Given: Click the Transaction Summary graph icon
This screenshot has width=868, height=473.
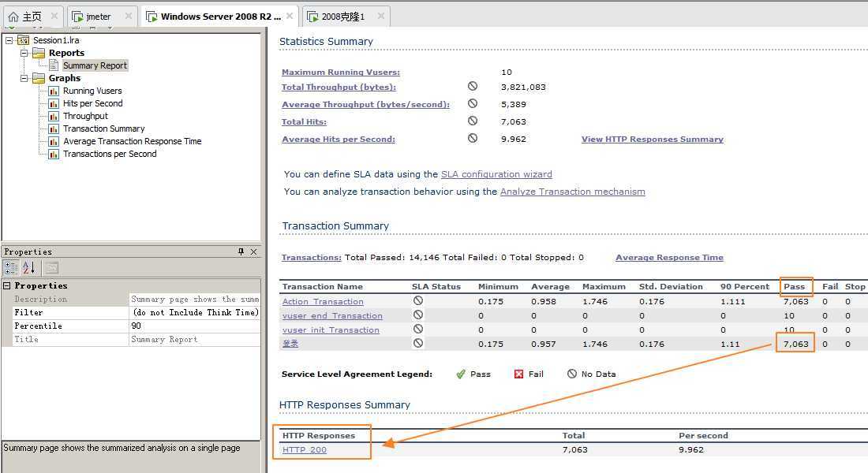Looking at the screenshot, I should click(x=54, y=129).
